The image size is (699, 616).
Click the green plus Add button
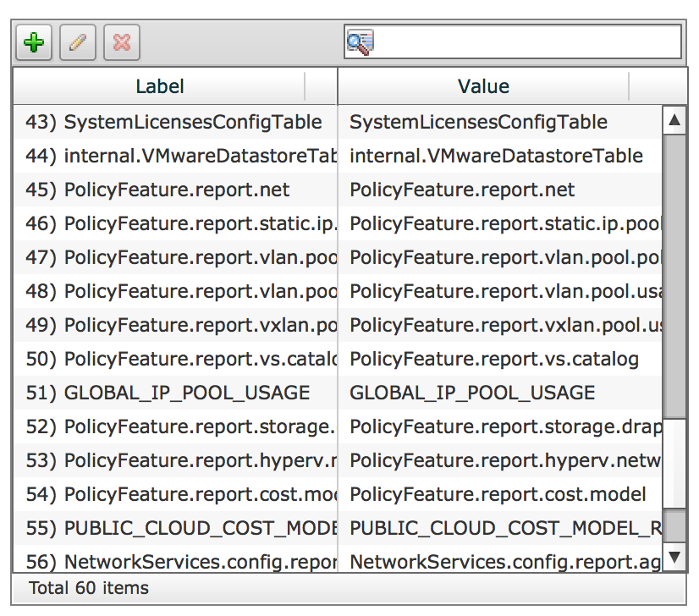(34, 43)
